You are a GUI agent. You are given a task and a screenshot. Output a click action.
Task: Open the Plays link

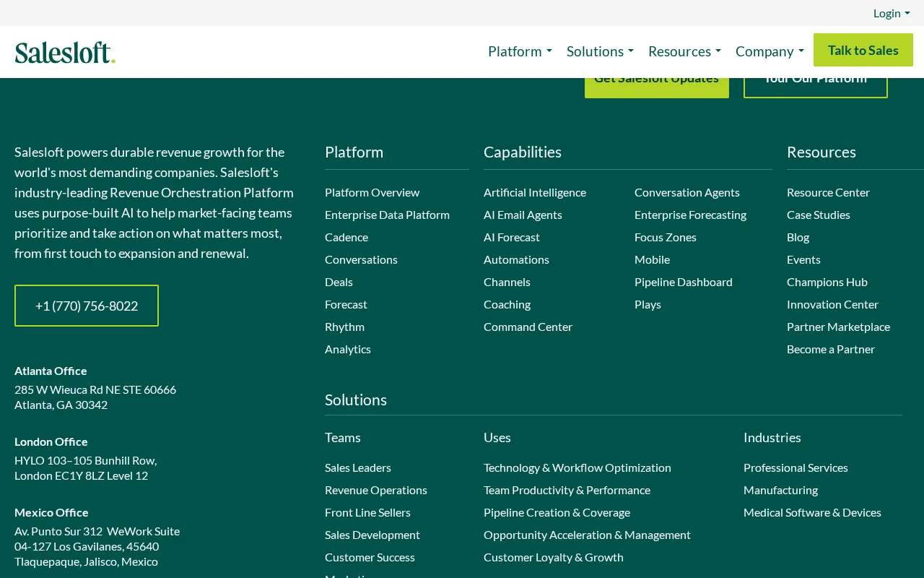pyautogui.click(x=648, y=304)
